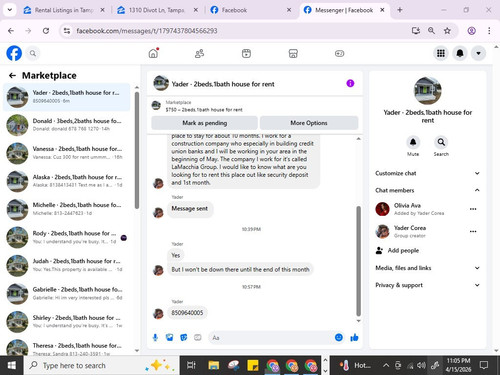The image size is (500, 375).
Task: Click the More Options button
Action: coord(309,123)
